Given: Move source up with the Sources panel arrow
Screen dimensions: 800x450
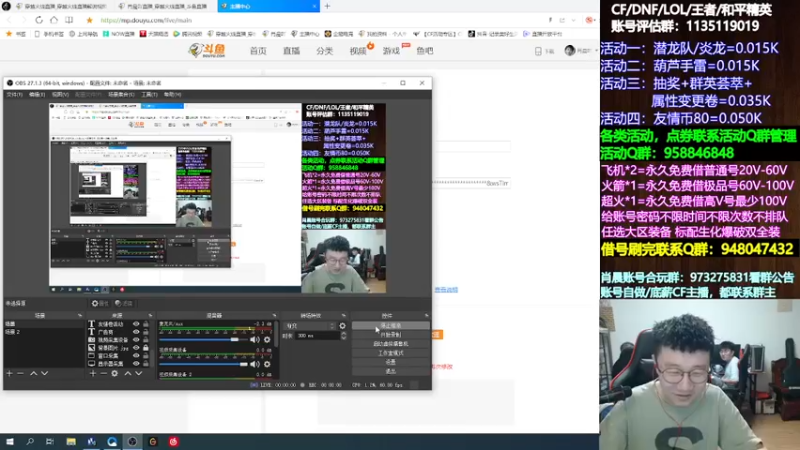Looking at the screenshot, I should (128, 373).
